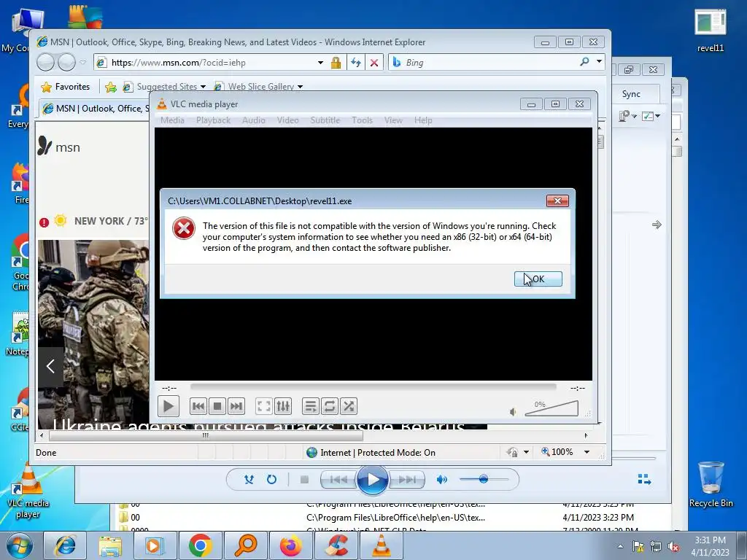The height and width of the screenshot is (560, 747).
Task: Open the VLC Playback menu
Action: [x=213, y=120]
